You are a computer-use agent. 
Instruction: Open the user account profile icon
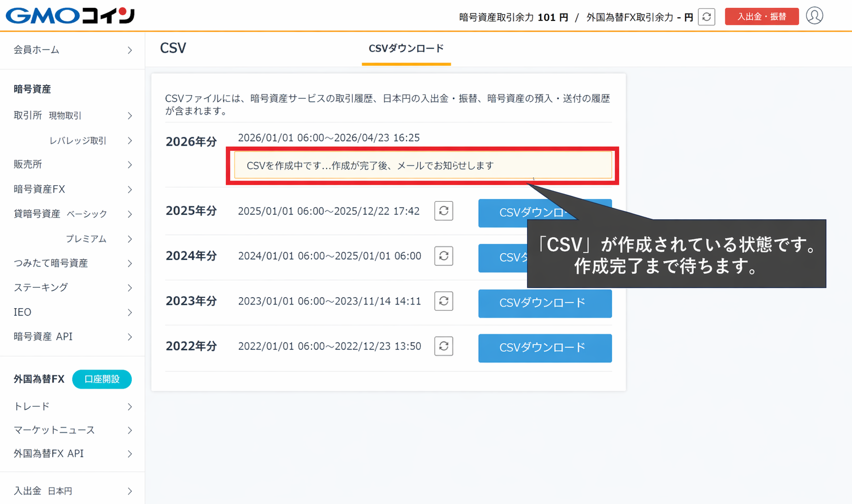(x=814, y=16)
